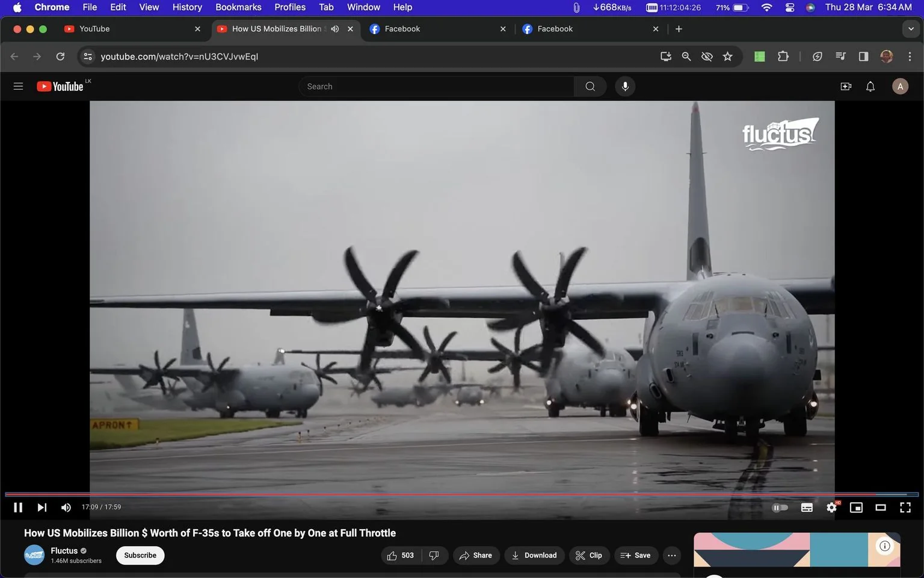Close the first YouTube tab
924x578 pixels.
click(x=197, y=29)
